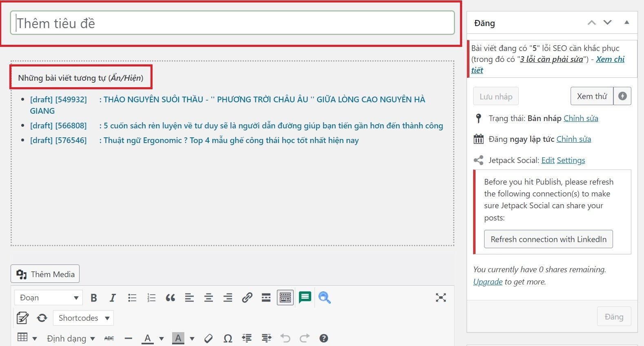Enter distraction-free fullscreen mode
The width and height of the screenshot is (644, 346).
tap(440, 298)
